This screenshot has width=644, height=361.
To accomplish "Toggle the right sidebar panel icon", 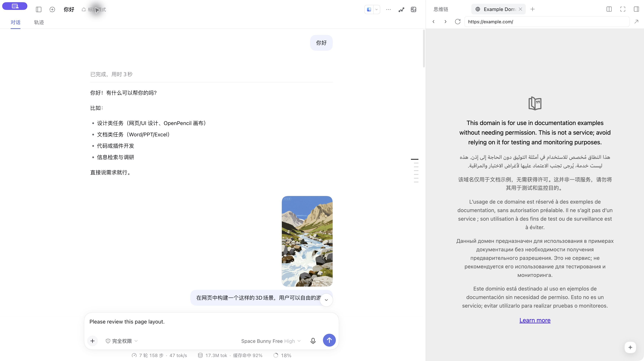I will pyautogui.click(x=636, y=9).
